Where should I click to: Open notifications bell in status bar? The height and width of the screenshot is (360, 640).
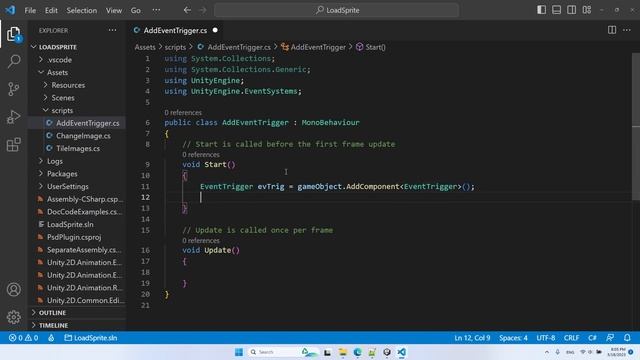pyautogui.click(x=627, y=338)
